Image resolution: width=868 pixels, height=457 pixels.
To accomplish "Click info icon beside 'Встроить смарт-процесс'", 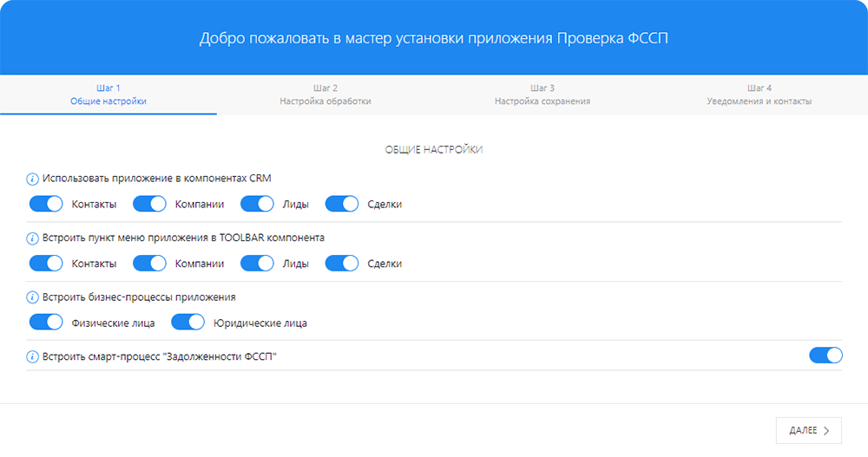I will coord(33,356).
